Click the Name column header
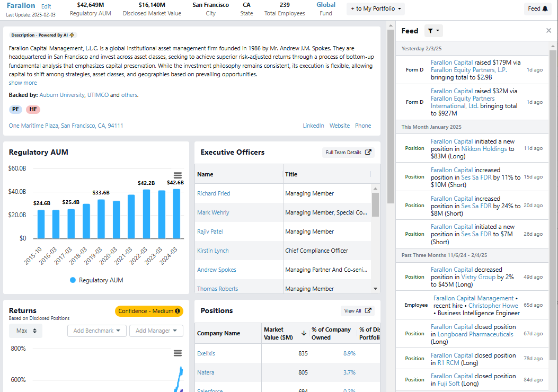This screenshot has width=558, height=392. pyautogui.click(x=239, y=174)
